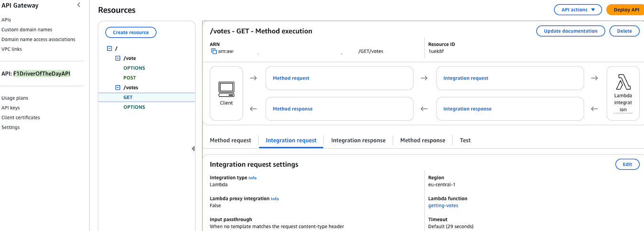This screenshot has width=644, height=231.
Task: Collapse the API Gateway sidebar with the chevron
Action: tap(79, 5)
